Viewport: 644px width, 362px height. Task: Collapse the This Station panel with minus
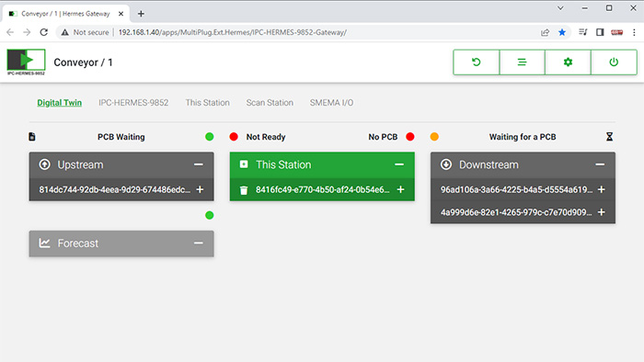pos(399,164)
